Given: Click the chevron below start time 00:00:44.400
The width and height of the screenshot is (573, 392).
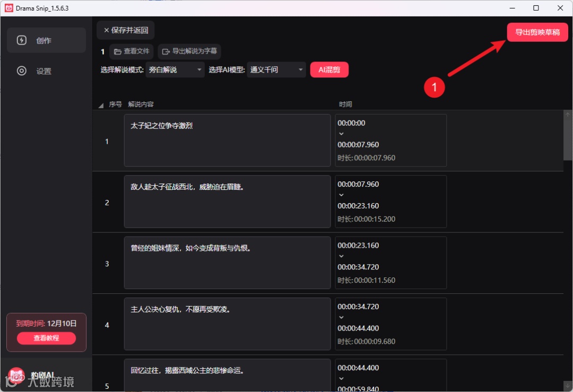Looking at the screenshot, I should pos(341,379).
